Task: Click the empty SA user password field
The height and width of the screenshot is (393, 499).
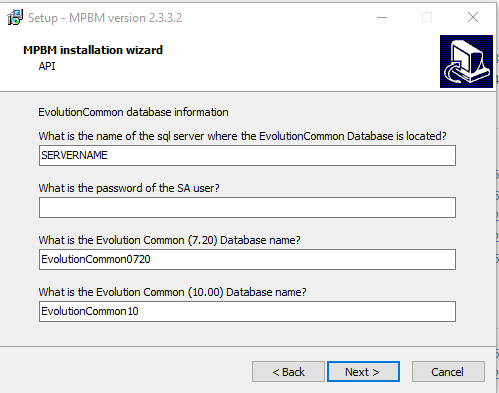Action: tap(247, 207)
